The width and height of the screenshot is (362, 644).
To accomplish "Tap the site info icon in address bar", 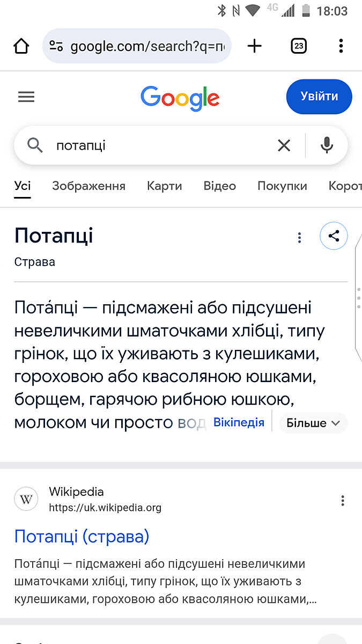I will pyautogui.click(x=57, y=46).
